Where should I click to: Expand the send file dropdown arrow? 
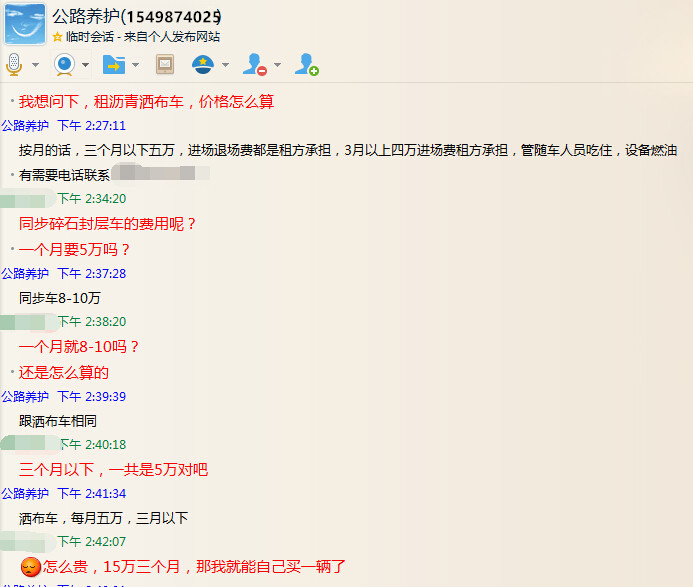tap(135, 65)
